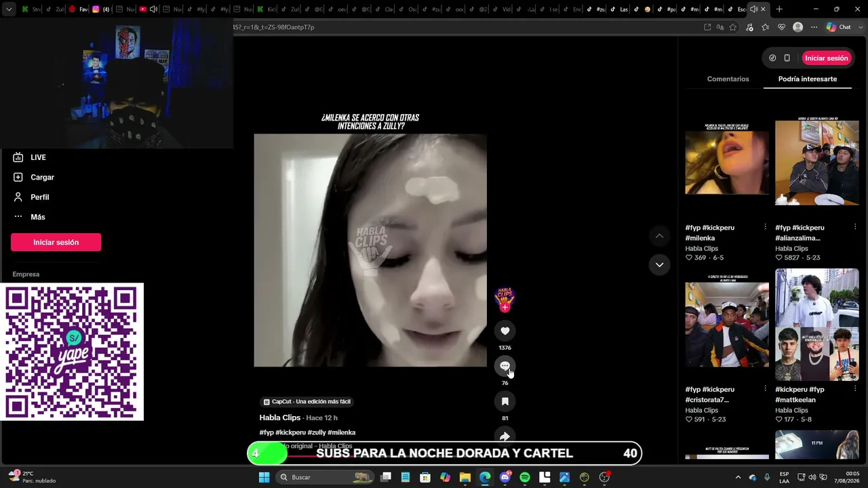Open File Explorer from the taskbar

click(465, 477)
